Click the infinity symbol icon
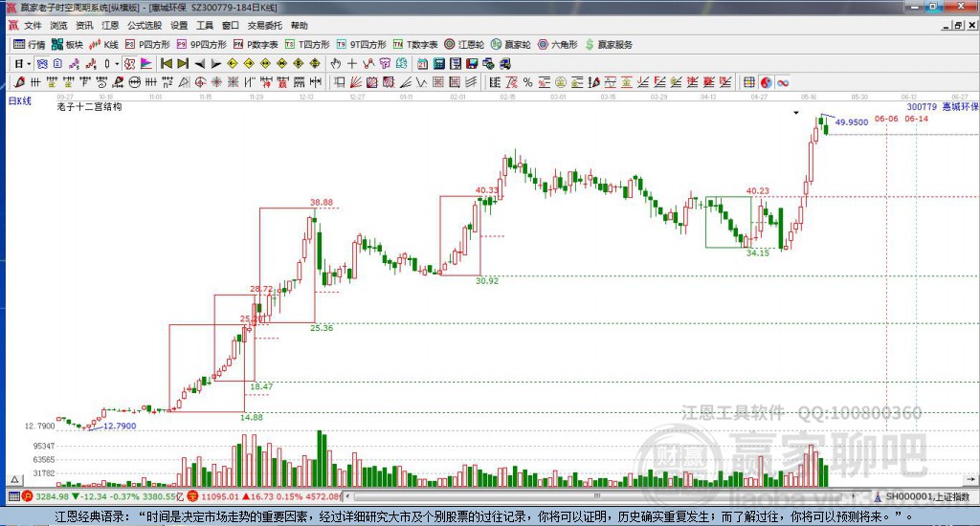The height and width of the screenshot is (526, 980). tap(783, 82)
